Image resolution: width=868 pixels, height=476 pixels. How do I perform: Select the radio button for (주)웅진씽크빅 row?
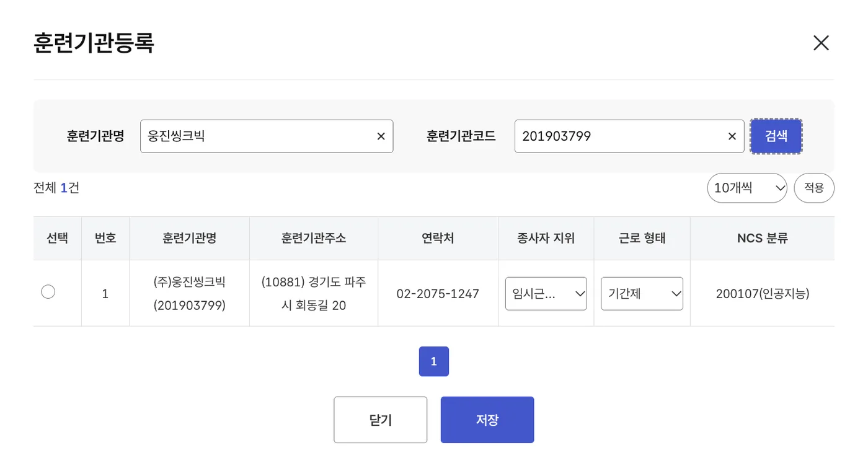click(x=48, y=291)
